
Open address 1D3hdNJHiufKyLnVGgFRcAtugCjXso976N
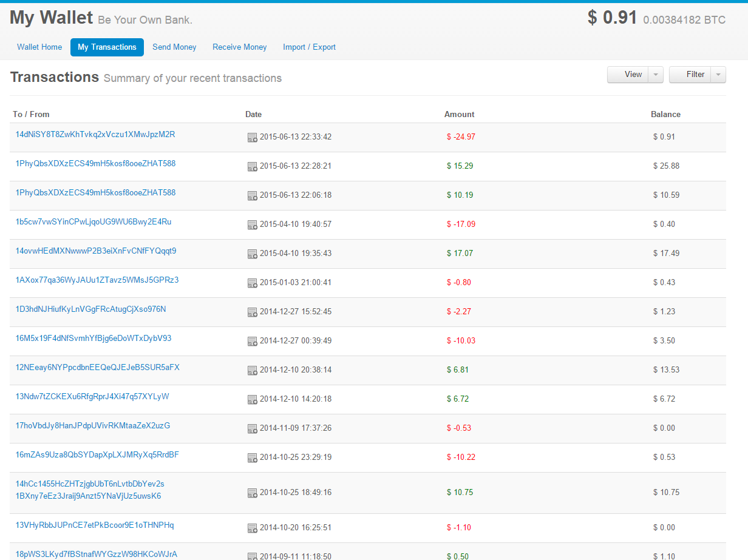click(x=90, y=309)
